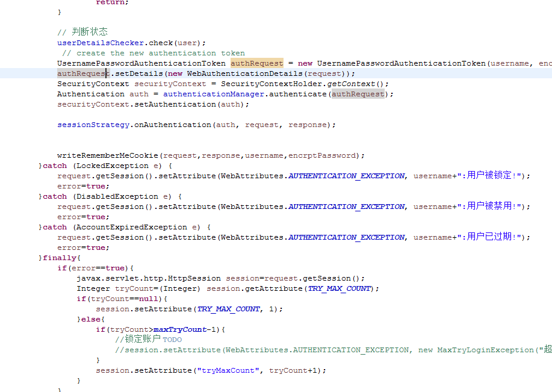552x392 pixels.
Task: Click 'authenticationManager' field reference
Action: 214,94
